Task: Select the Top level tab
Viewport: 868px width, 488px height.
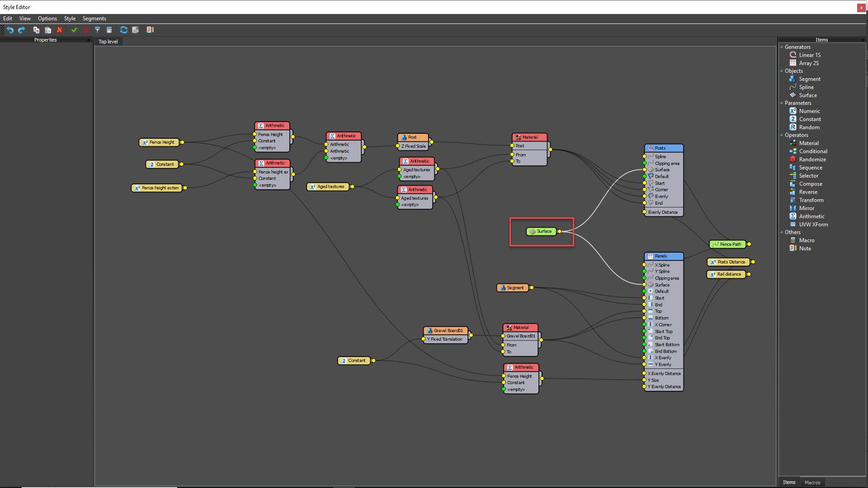Action: (x=108, y=42)
